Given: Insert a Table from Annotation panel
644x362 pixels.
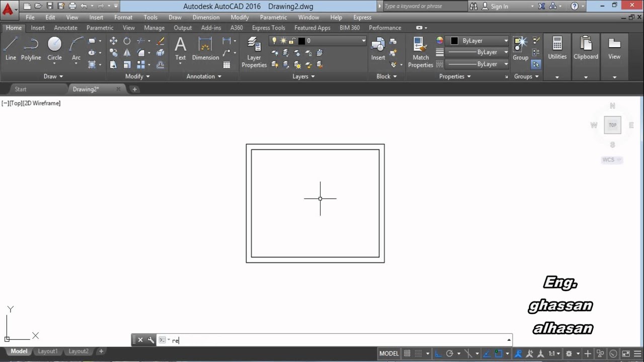Looking at the screenshot, I should tap(226, 65).
